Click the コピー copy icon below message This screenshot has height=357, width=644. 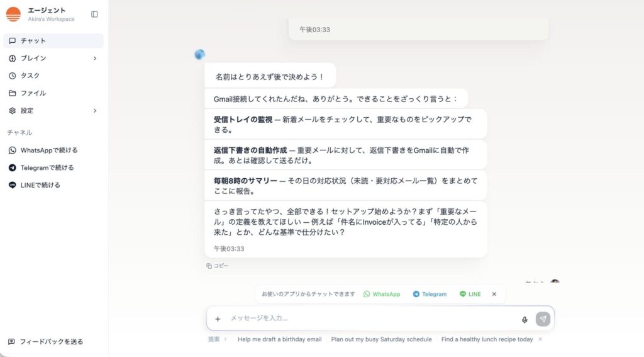[x=209, y=266]
